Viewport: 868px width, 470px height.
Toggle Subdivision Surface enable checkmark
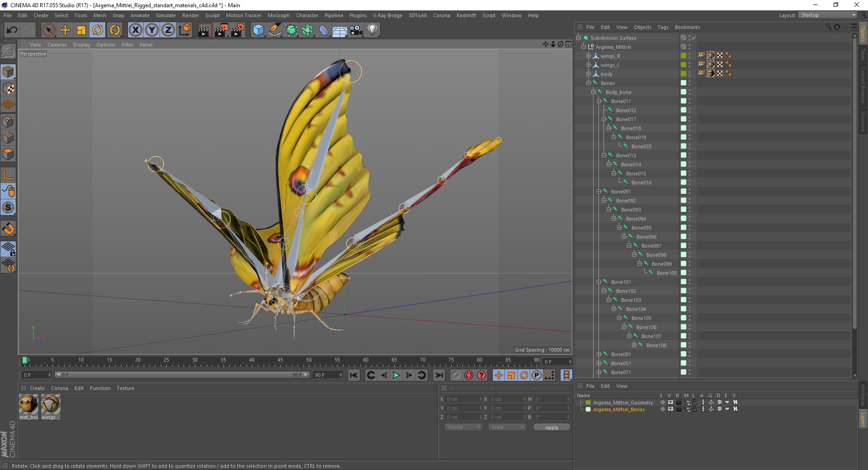point(694,38)
